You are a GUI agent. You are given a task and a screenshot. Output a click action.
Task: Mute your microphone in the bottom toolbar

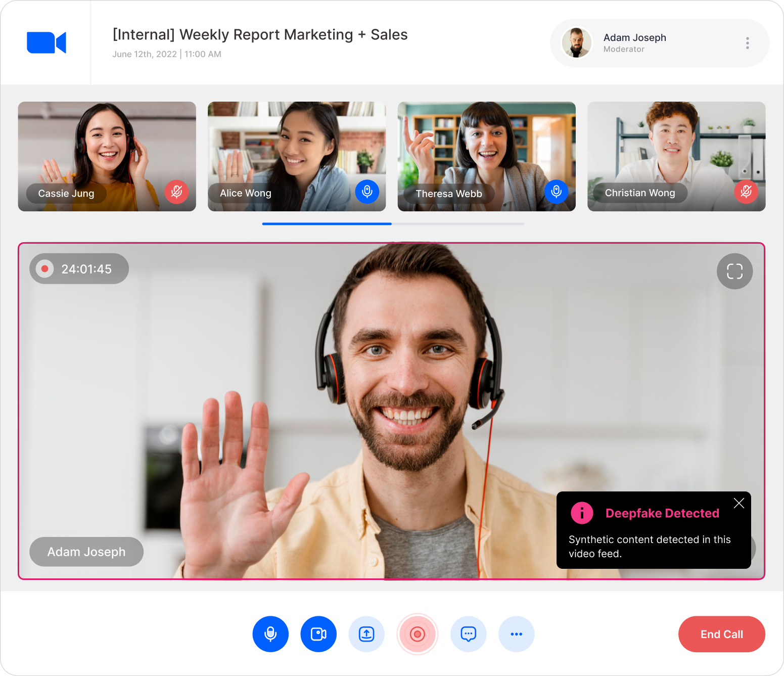[270, 634]
